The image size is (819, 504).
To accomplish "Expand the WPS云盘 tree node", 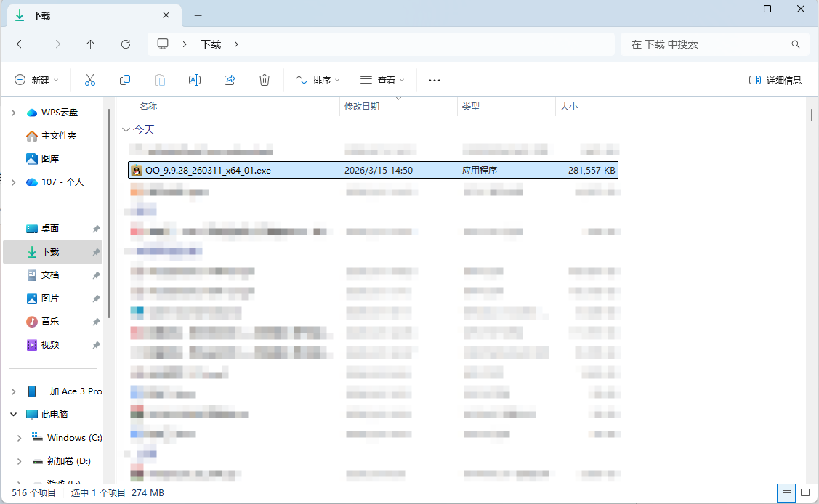I will pos(13,113).
